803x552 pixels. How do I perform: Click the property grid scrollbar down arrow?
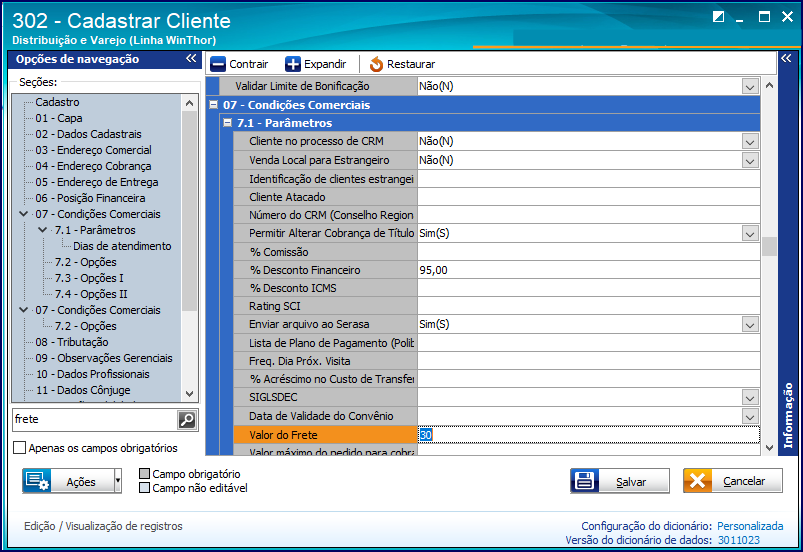point(769,448)
